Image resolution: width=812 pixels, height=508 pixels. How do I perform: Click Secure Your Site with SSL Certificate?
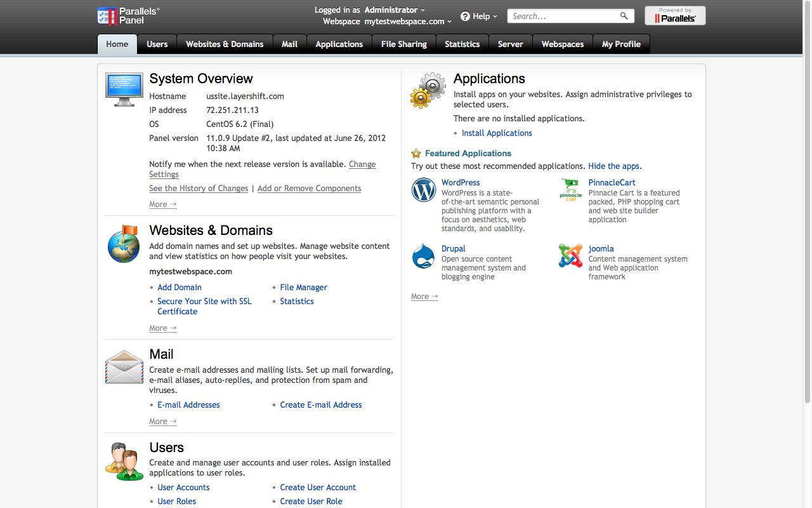point(204,307)
